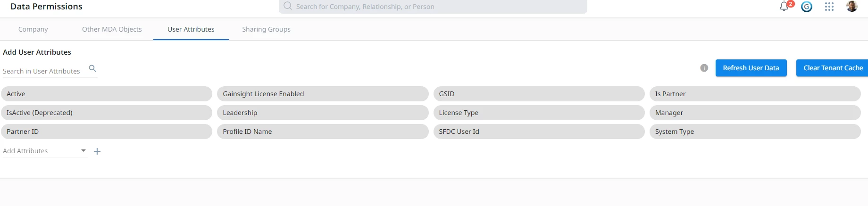
Task: Select the GSID attribute pill
Action: 539,94
